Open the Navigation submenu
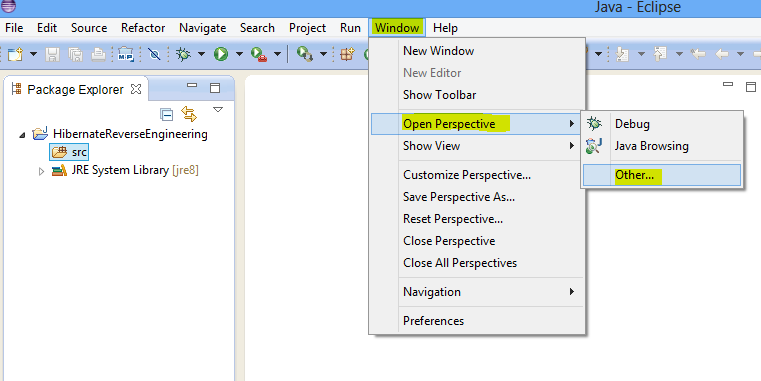Screen dimensions: 761x381 click(x=477, y=292)
